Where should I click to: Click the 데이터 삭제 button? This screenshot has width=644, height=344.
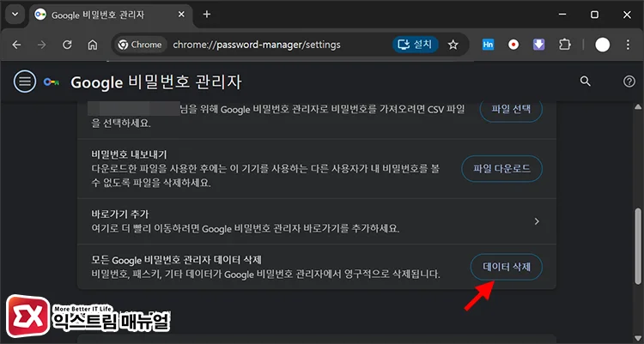[507, 268]
